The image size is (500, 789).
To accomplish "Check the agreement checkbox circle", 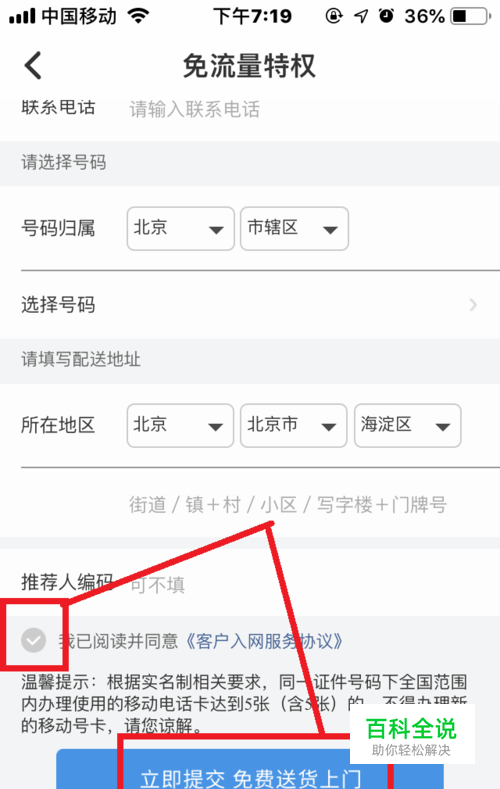I will point(33,641).
